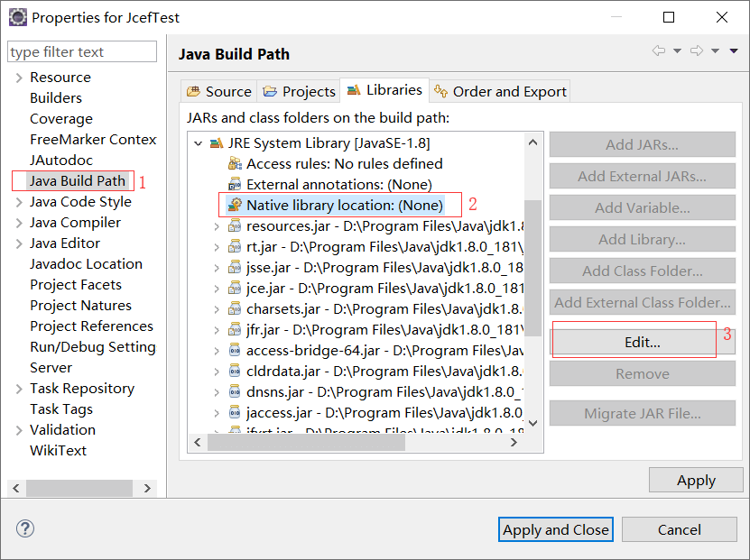The image size is (750, 560).
Task: Click the Access rules icon
Action: coord(235,164)
